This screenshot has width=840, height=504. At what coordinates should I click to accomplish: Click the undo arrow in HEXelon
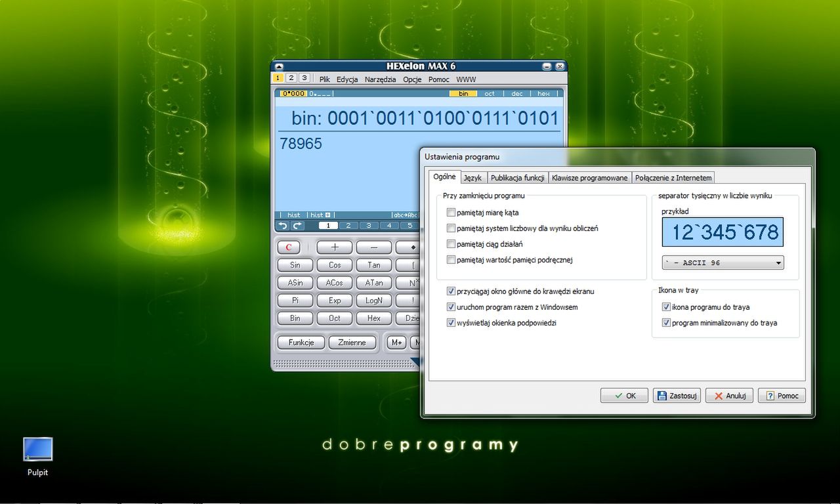coord(283,226)
